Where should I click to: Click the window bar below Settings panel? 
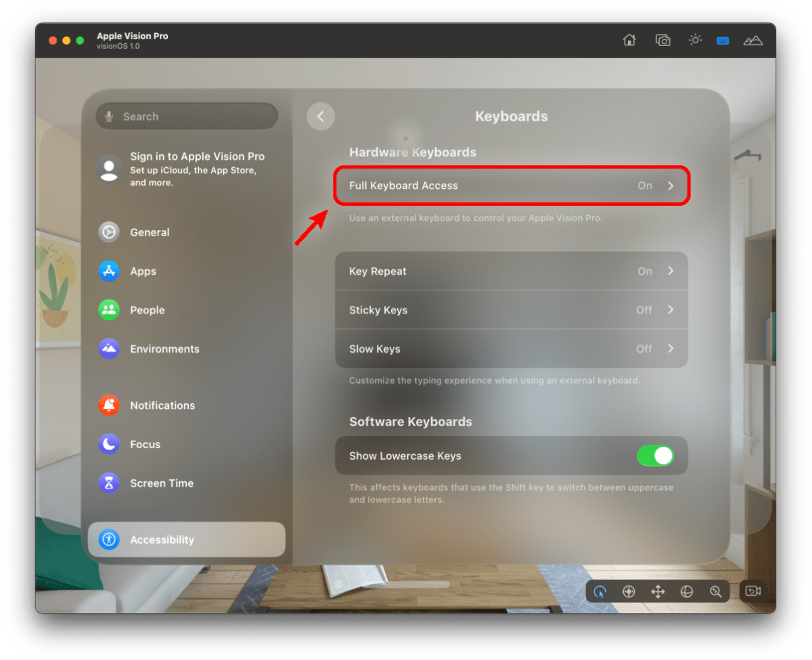tap(406, 584)
